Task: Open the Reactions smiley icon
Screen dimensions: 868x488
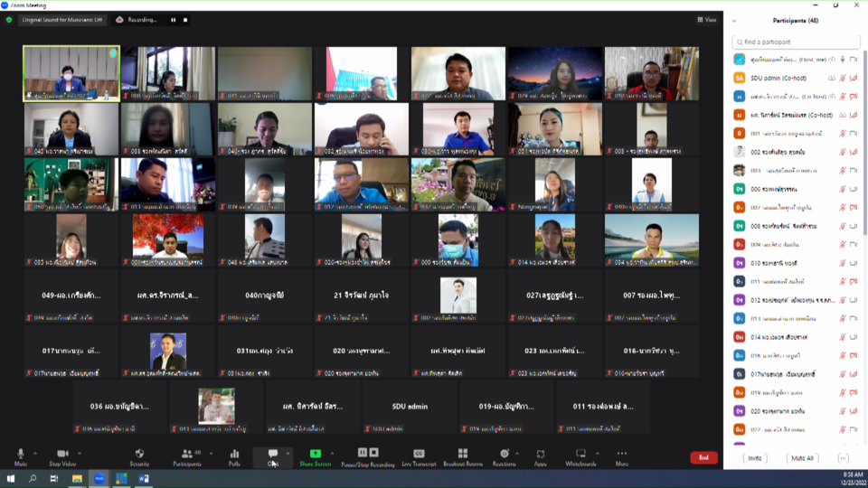Action: (x=504, y=454)
